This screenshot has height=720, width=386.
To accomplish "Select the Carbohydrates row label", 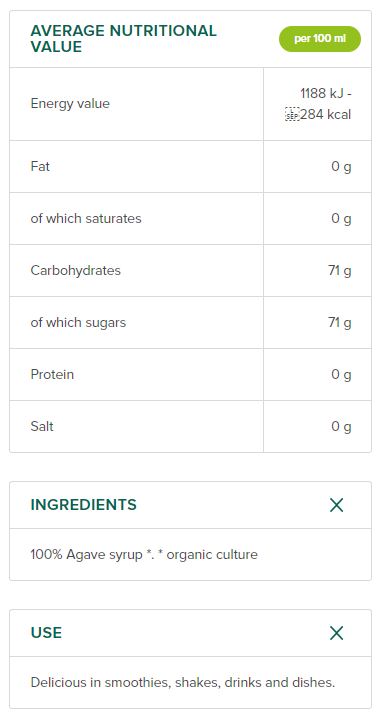I will (76, 270).
